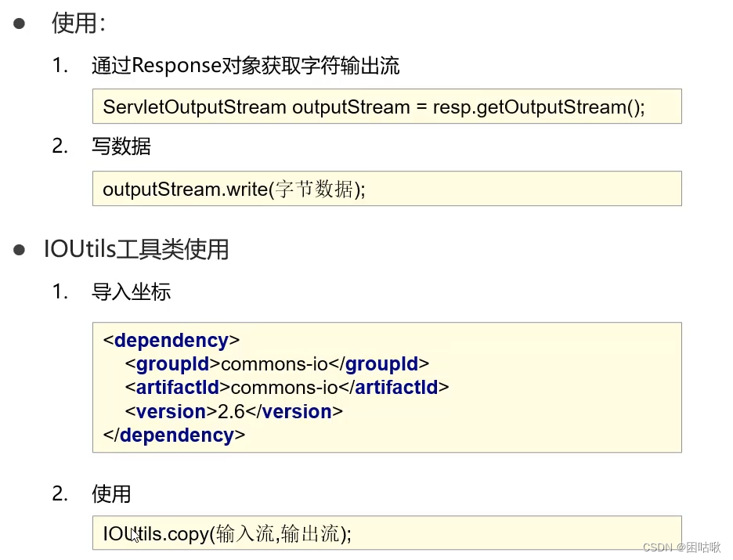Viewport: 733px width, 560px height.
Task: Select the dependency XML code block
Action: pyautogui.click(x=387, y=387)
